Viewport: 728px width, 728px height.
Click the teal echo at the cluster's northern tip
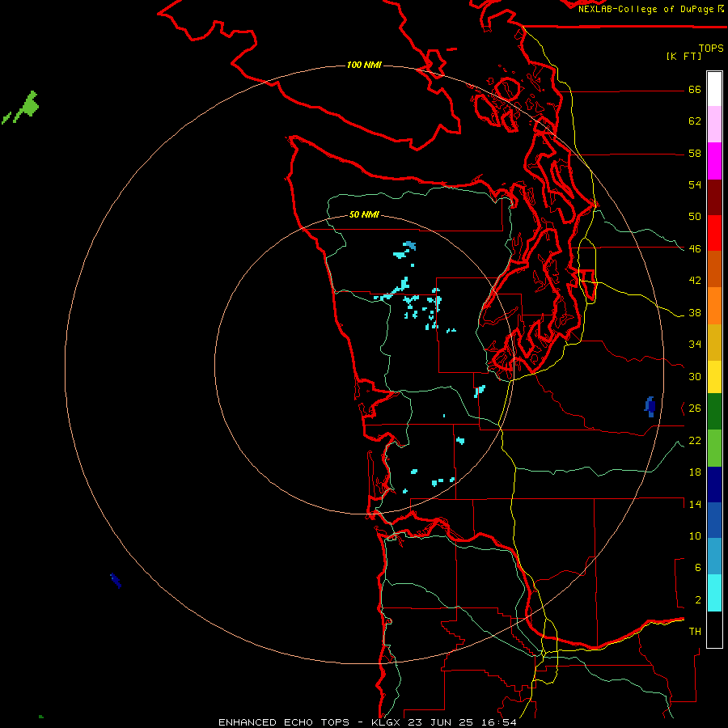(409, 245)
